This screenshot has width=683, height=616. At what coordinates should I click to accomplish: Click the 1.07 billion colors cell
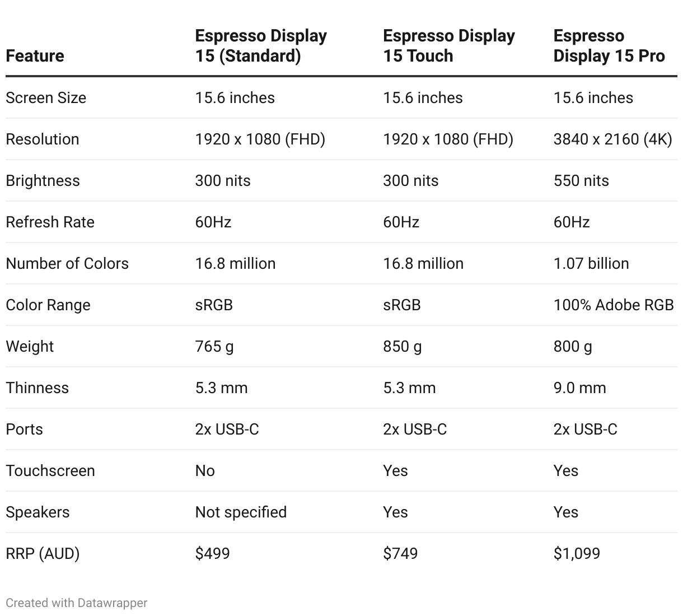pos(591,263)
